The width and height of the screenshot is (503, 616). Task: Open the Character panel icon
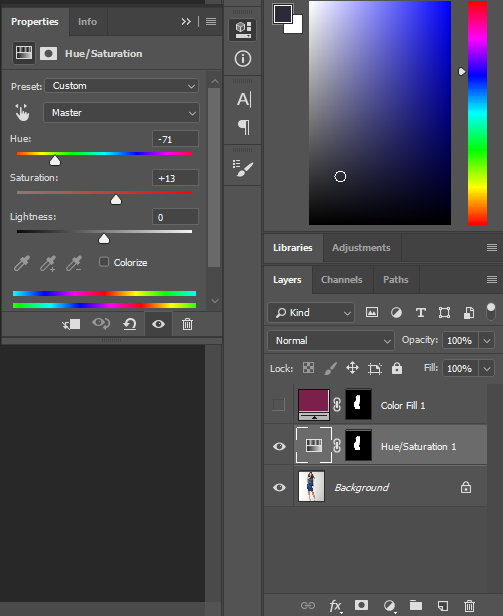point(244,99)
